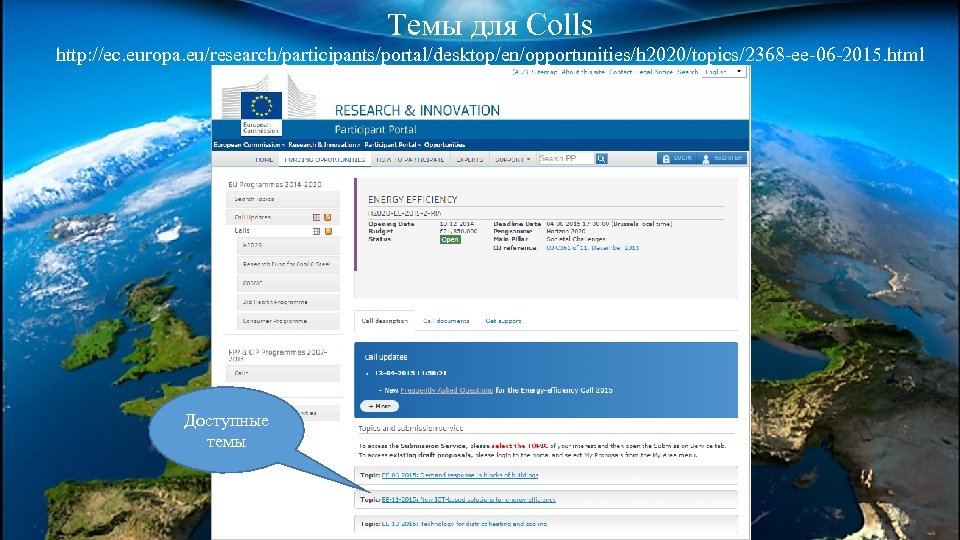This screenshot has height=540, width=960.
Task: Switch to the Get support tab
Action: tap(503, 321)
